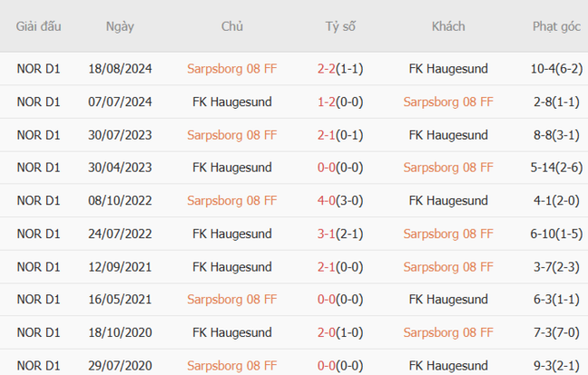Open Sarpsborg 08 FF on 18/08/2024 row

[232, 68]
